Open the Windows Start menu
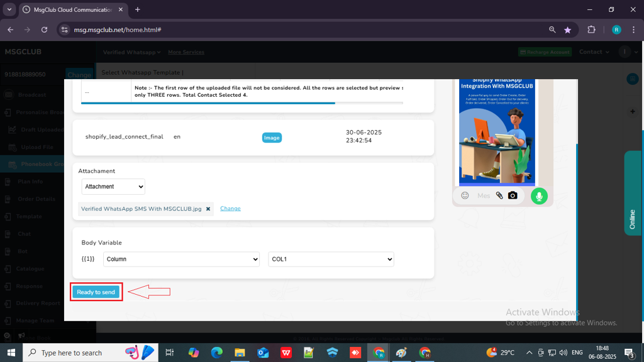 [x=11, y=353]
